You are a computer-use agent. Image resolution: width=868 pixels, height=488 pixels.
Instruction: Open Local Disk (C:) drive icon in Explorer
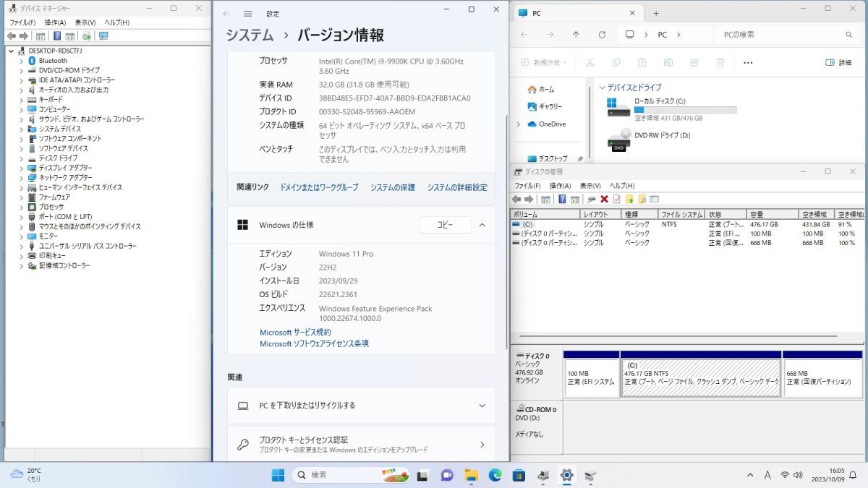pos(618,108)
